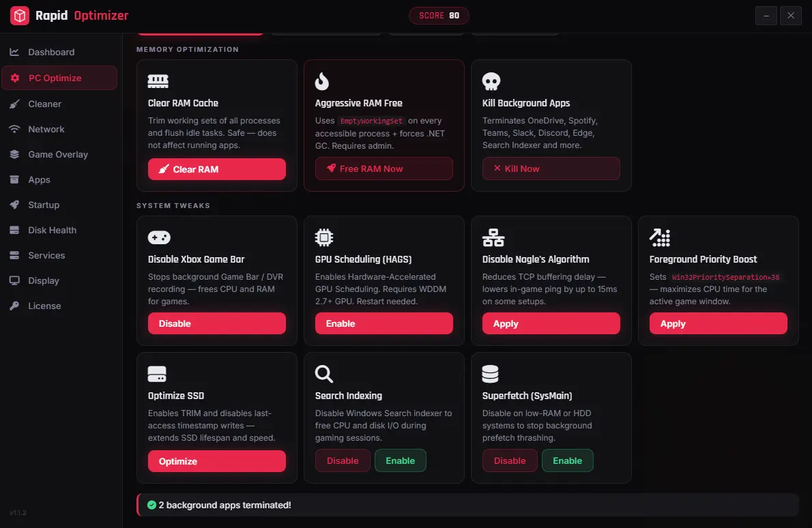Viewport: 812px width, 528px height.
Task: Click the Aggressive RAM Free flame icon
Action: pos(322,81)
